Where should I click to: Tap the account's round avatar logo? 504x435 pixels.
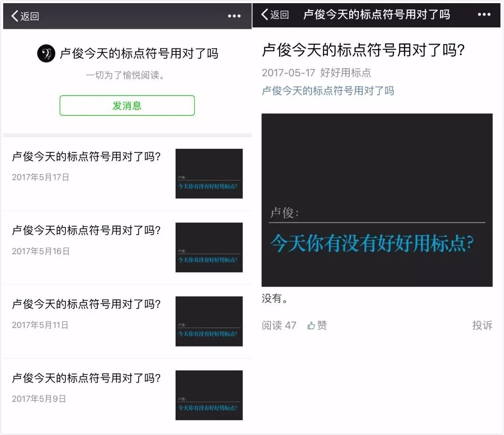click(46, 53)
